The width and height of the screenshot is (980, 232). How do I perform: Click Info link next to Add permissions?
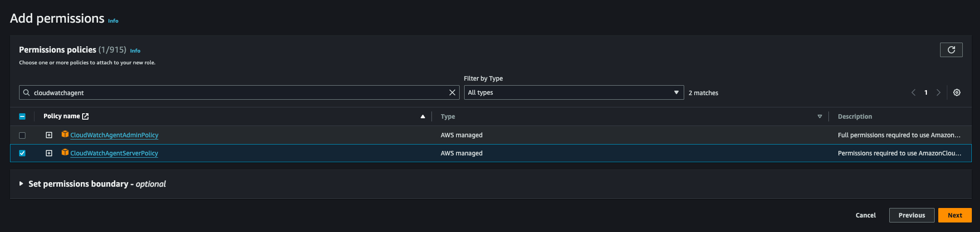[113, 21]
